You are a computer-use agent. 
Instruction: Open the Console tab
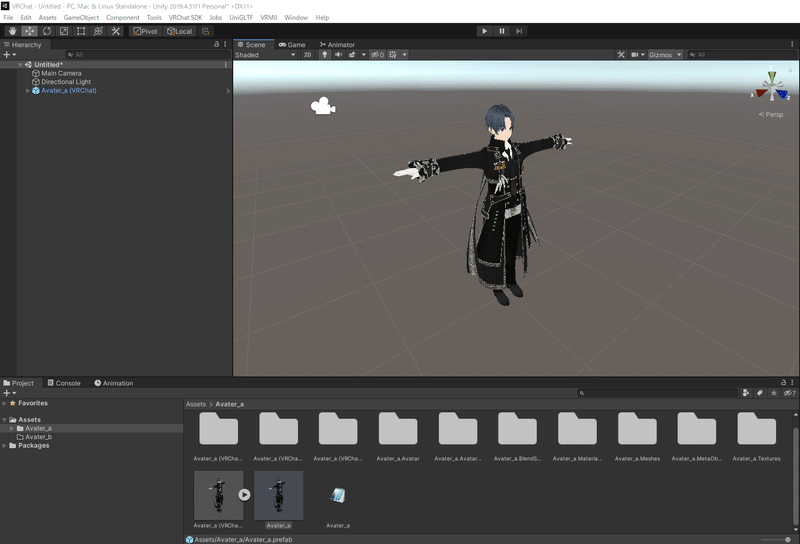64,383
